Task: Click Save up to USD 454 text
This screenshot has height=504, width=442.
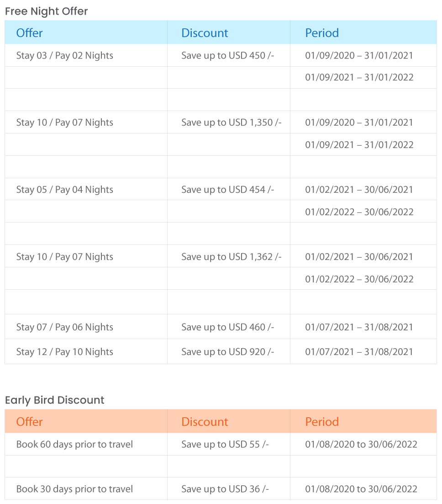Action: coord(227,190)
